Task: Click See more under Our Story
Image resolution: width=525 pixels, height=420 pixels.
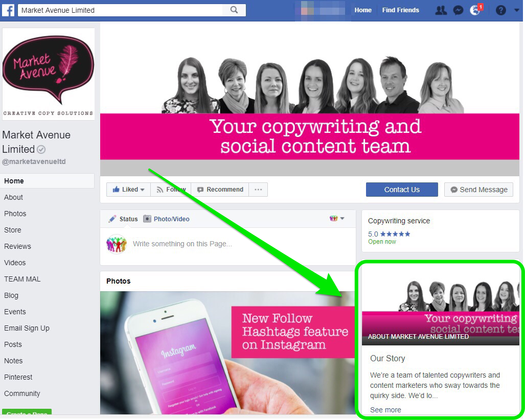Action: 385,410
